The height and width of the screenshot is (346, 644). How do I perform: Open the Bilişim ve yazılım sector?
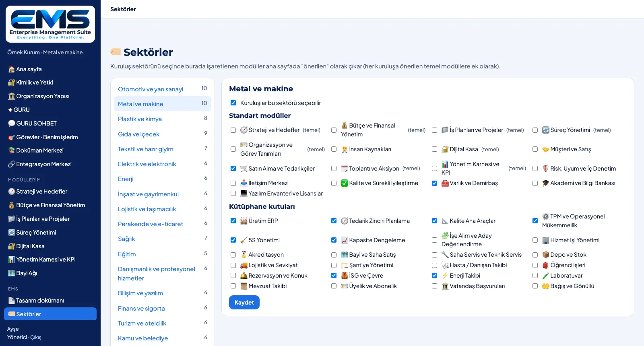click(163, 293)
